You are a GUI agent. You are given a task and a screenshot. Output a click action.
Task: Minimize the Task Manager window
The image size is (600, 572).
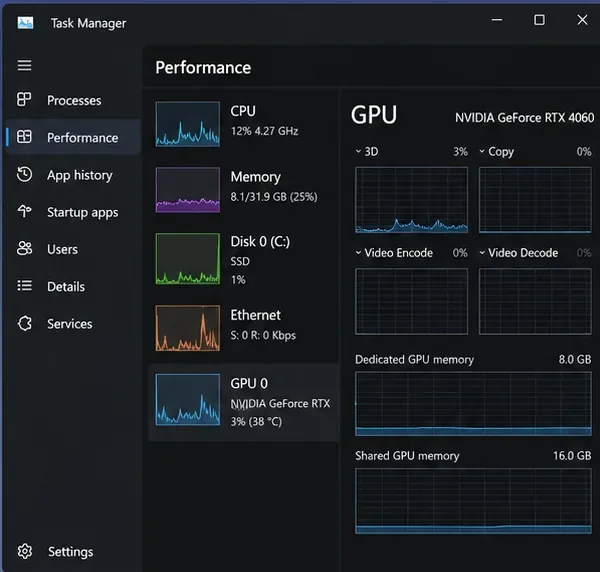(x=497, y=20)
